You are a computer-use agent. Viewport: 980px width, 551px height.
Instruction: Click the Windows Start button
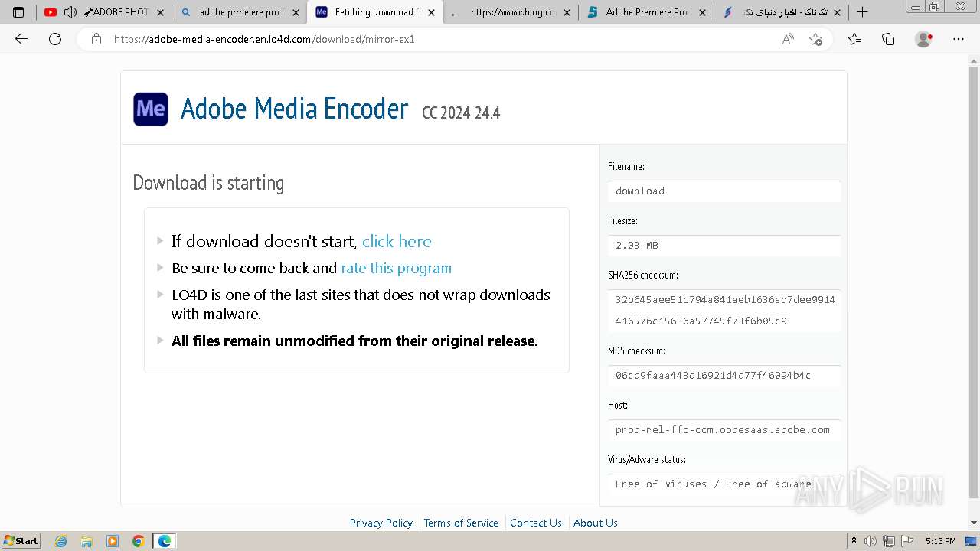[x=21, y=541]
